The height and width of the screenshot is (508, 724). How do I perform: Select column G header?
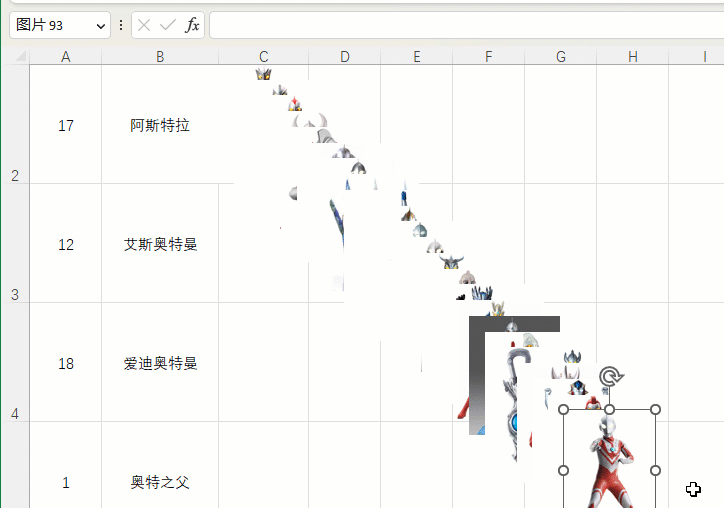(x=561, y=57)
